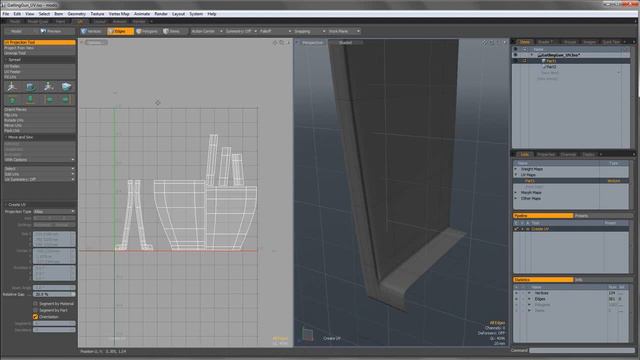
Task: Open the Texture menu
Action: [97, 14]
